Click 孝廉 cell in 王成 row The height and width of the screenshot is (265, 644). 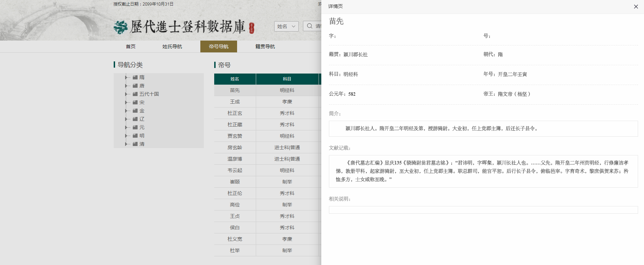[287, 102]
